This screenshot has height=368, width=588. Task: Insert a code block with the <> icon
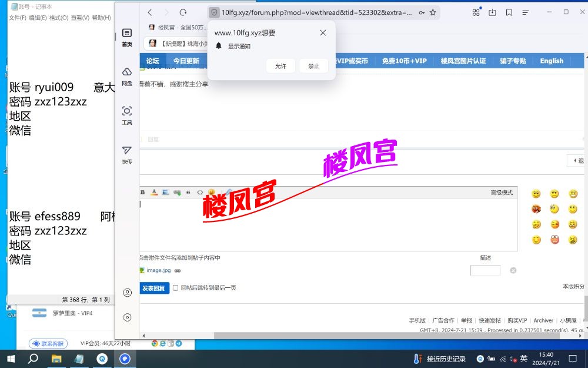click(200, 192)
